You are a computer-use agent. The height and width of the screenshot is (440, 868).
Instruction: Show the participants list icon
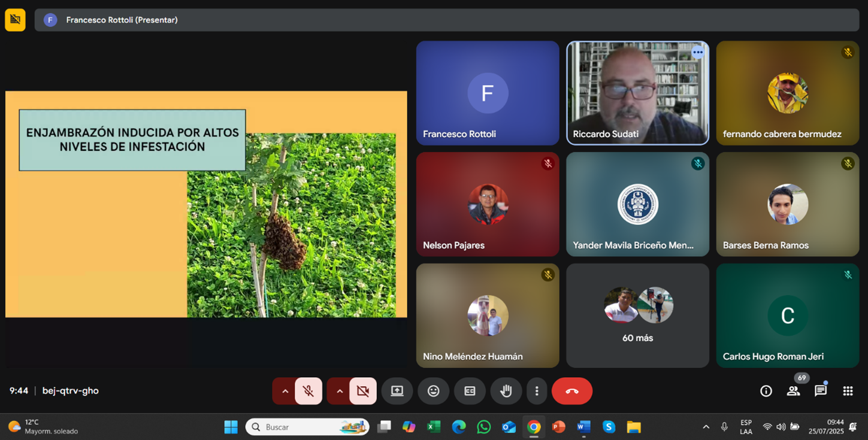tap(793, 391)
